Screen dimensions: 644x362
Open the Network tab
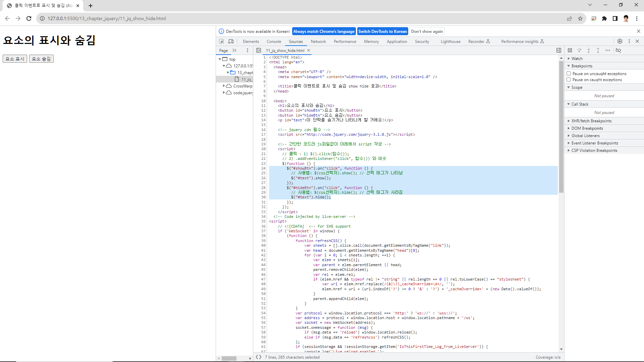pos(318,42)
